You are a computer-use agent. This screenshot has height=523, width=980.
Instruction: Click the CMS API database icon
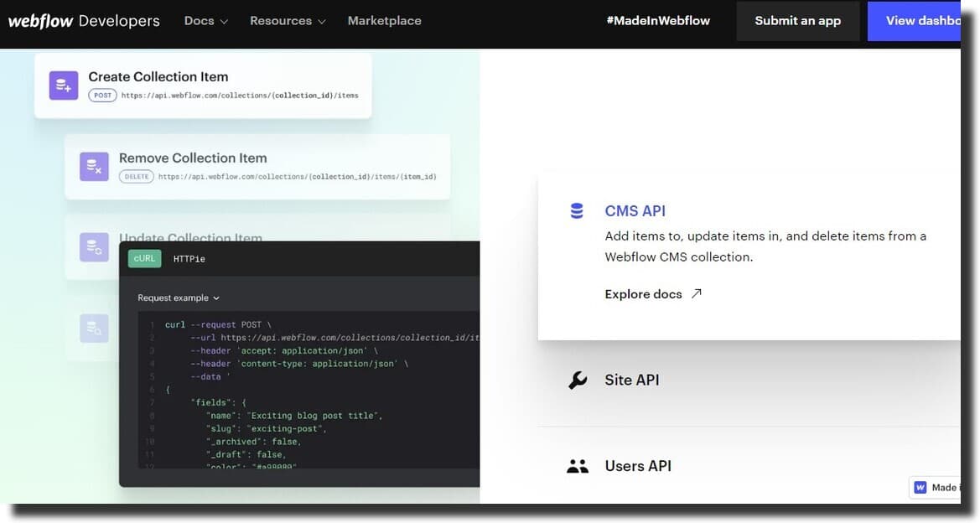(x=577, y=210)
